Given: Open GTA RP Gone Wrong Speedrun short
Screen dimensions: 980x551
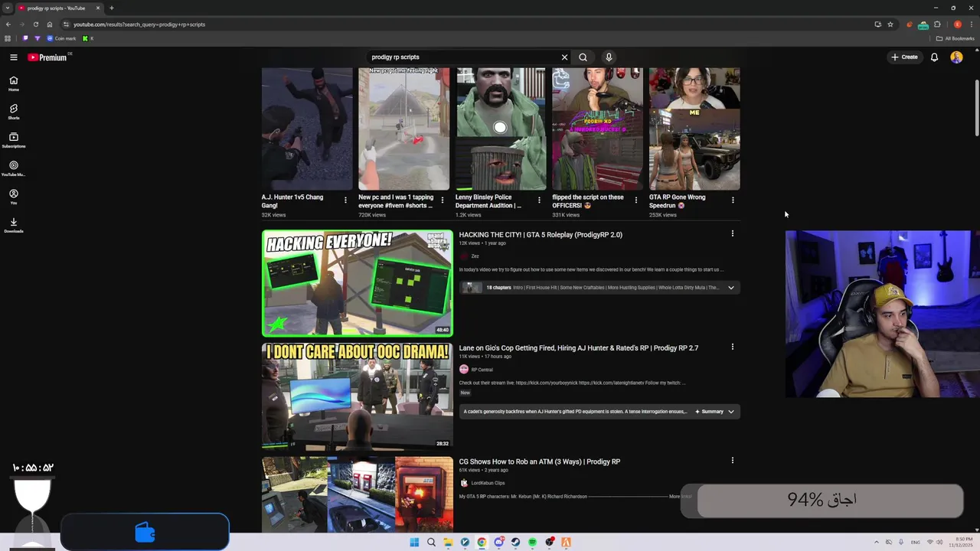Looking at the screenshot, I should (694, 129).
